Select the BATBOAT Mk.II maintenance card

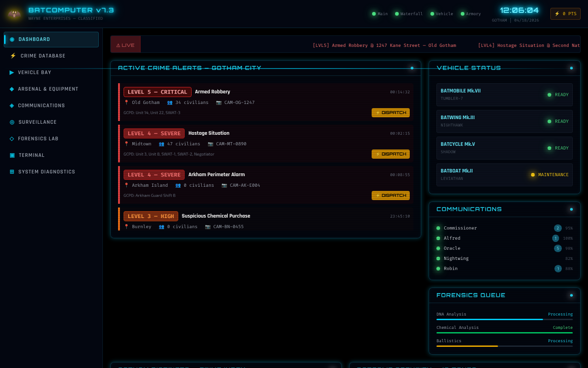(504, 175)
